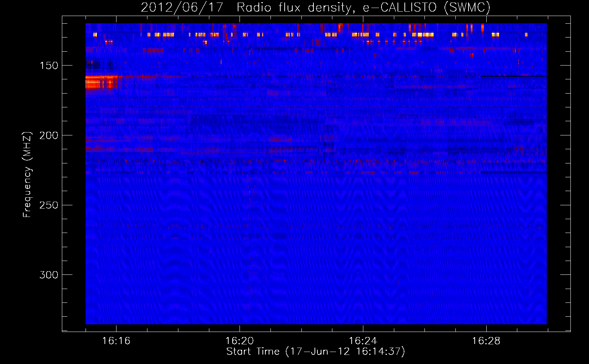This screenshot has height=364, width=589.
Task: Click the 150 frequency tick label
Action: (x=48, y=66)
